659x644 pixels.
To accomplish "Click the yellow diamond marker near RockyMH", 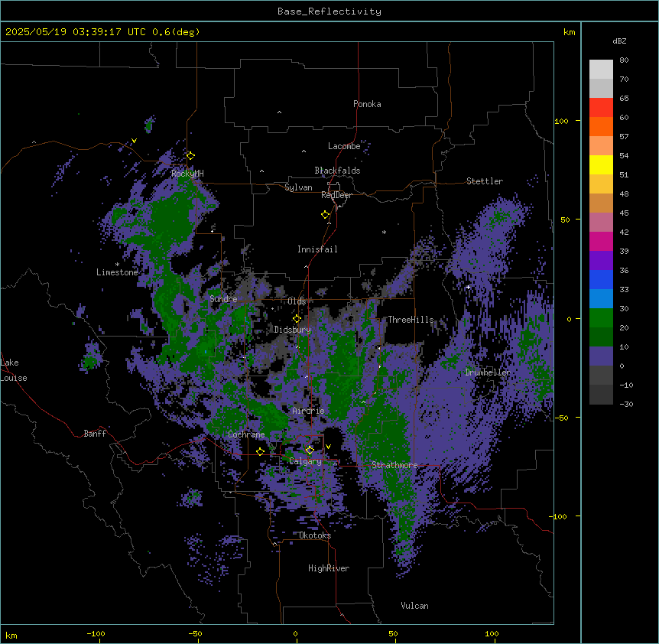I will tap(190, 156).
